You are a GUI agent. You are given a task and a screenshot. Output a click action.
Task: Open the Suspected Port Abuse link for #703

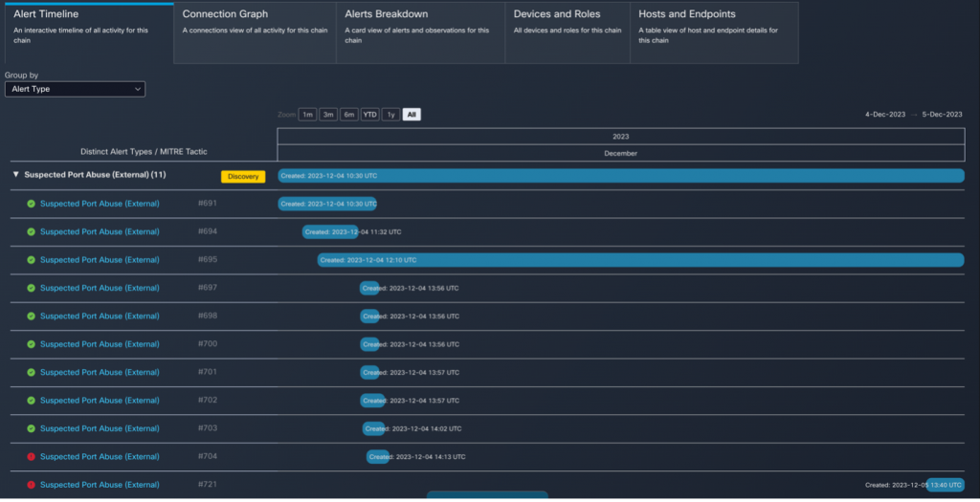click(x=100, y=429)
